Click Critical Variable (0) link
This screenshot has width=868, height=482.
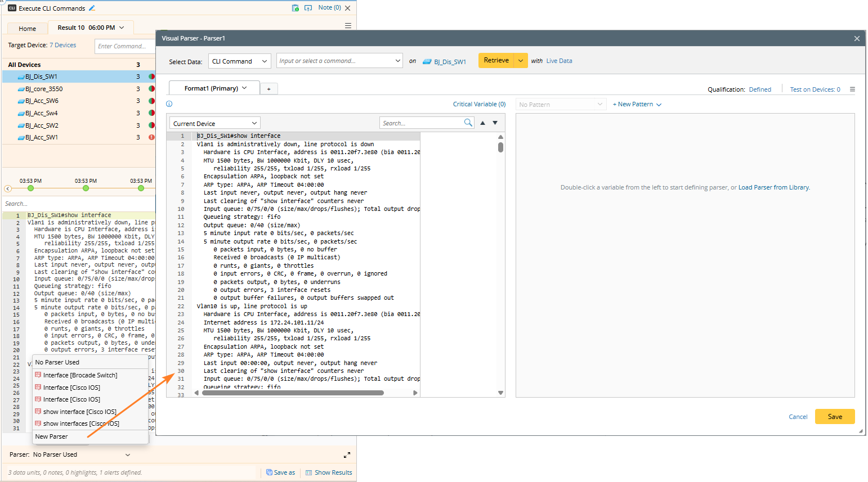[479, 104]
